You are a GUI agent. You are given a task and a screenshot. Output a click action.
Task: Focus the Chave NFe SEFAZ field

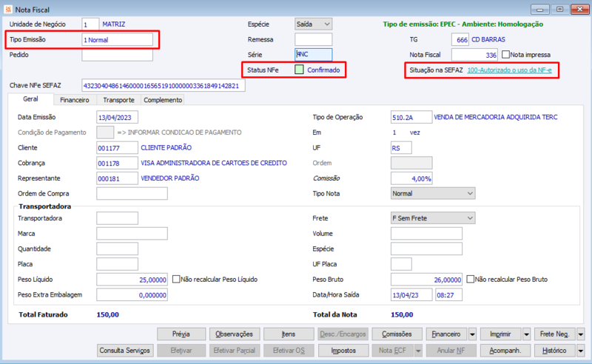[164, 85]
